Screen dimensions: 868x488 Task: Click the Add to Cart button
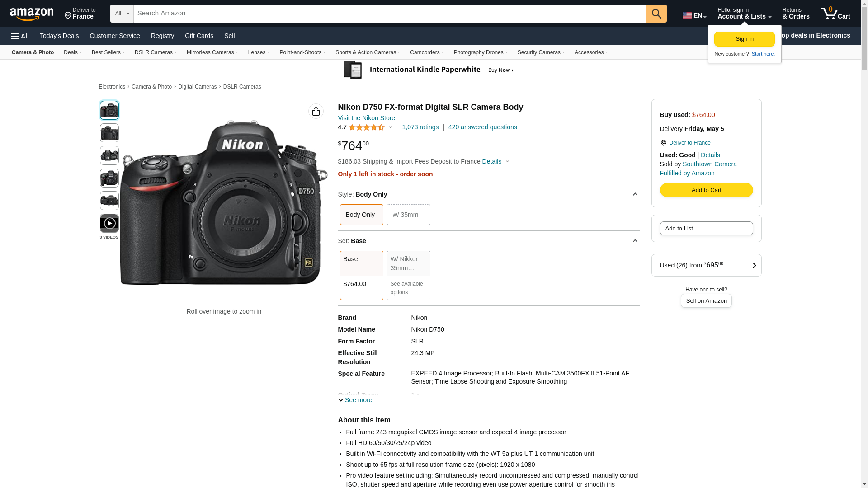(706, 190)
